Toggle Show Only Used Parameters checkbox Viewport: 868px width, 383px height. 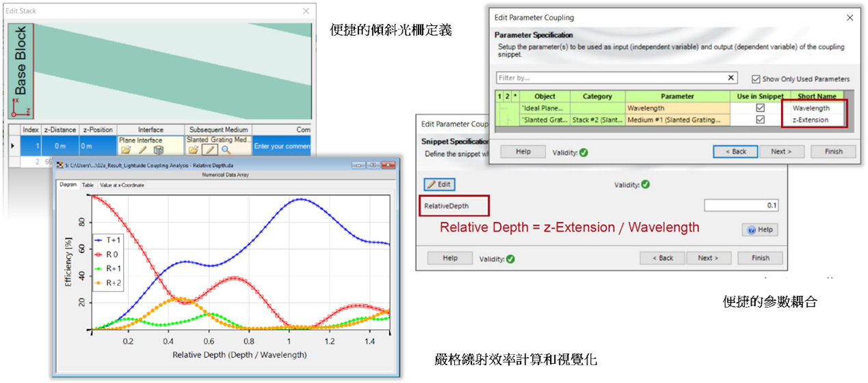pyautogui.click(x=756, y=79)
